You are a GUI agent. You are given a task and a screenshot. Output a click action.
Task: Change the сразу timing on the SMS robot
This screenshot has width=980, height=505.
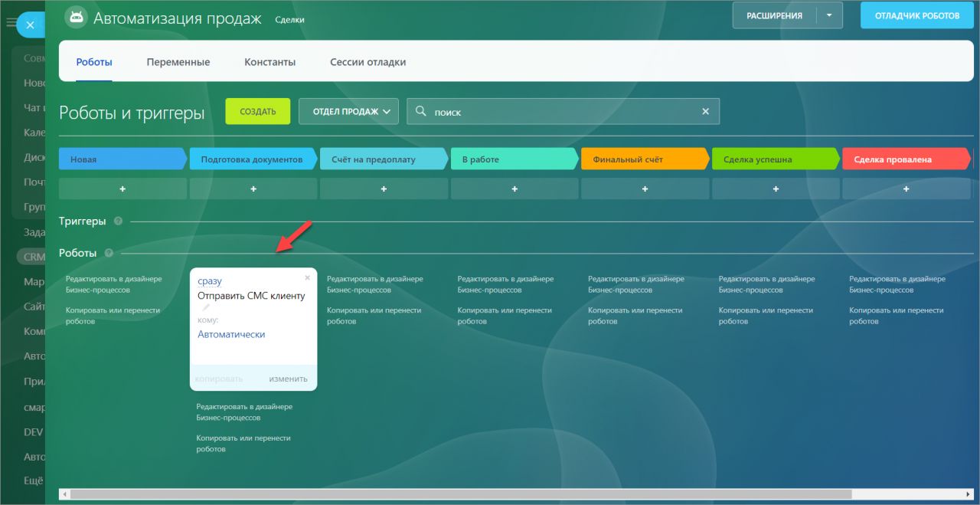click(x=210, y=281)
